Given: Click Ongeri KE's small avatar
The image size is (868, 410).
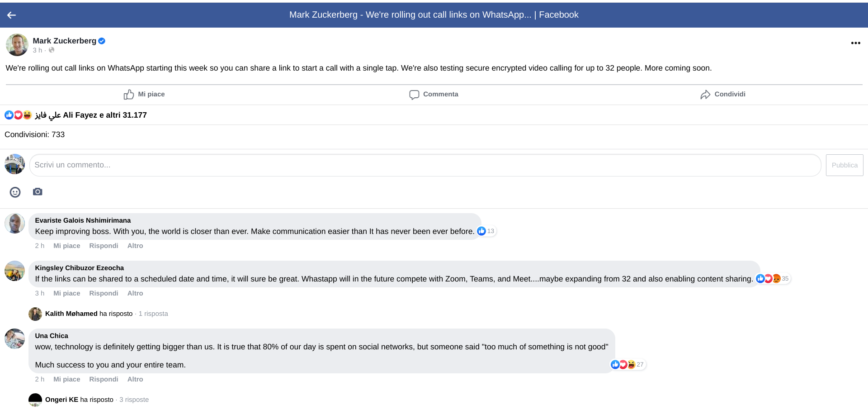Looking at the screenshot, I should (x=35, y=400).
